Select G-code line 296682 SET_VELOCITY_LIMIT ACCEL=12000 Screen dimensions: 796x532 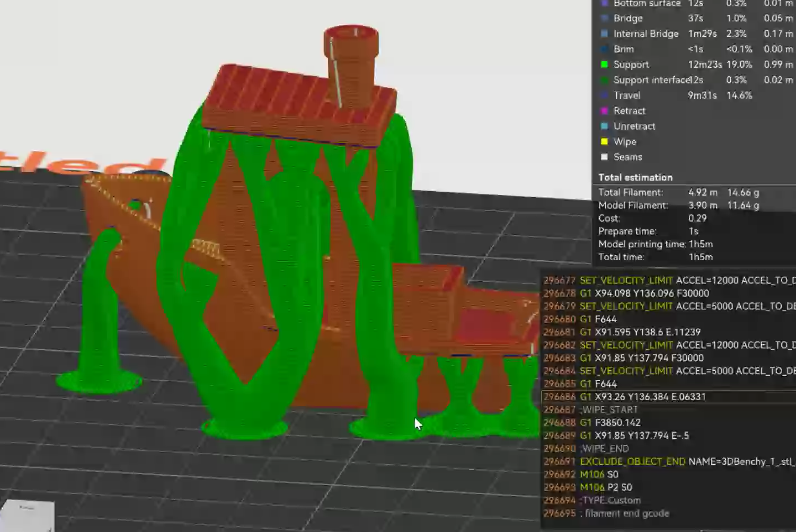tap(669, 345)
